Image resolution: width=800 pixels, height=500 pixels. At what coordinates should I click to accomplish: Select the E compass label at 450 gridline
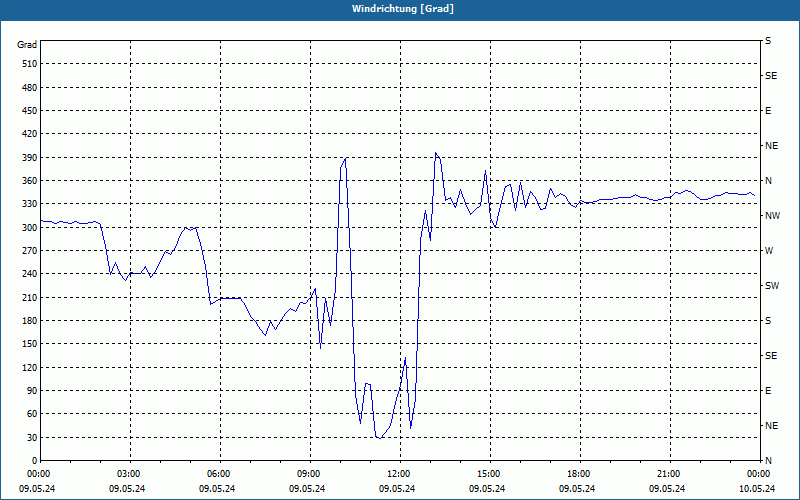[768, 111]
